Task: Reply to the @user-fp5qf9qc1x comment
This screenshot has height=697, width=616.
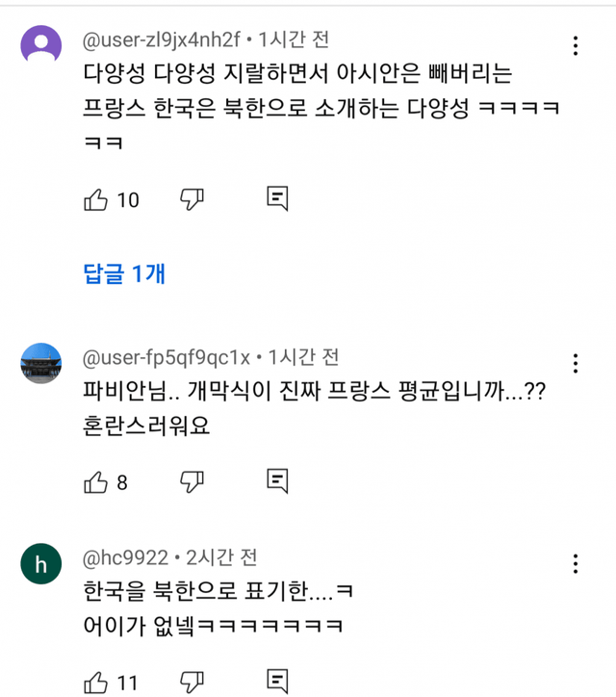Action: point(277,481)
